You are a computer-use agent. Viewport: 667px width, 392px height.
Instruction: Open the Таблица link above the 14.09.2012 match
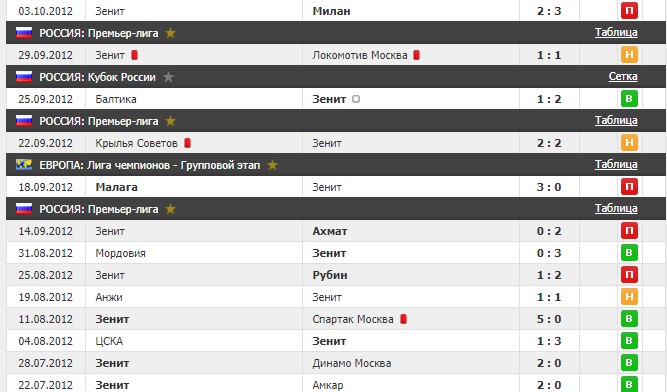[x=616, y=208]
